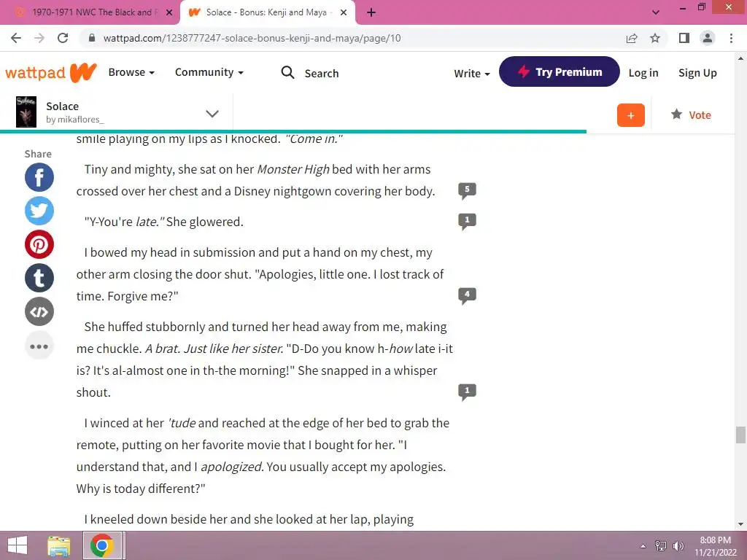Close the Solace - Bonus: Kenji and Maya tab
Viewport: 747px width, 560px height.
pyautogui.click(x=344, y=12)
